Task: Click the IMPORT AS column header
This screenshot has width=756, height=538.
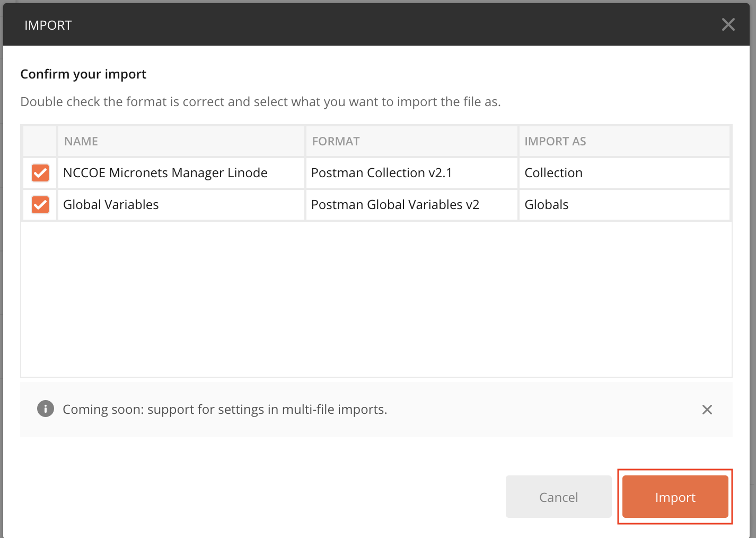Action: click(x=625, y=141)
